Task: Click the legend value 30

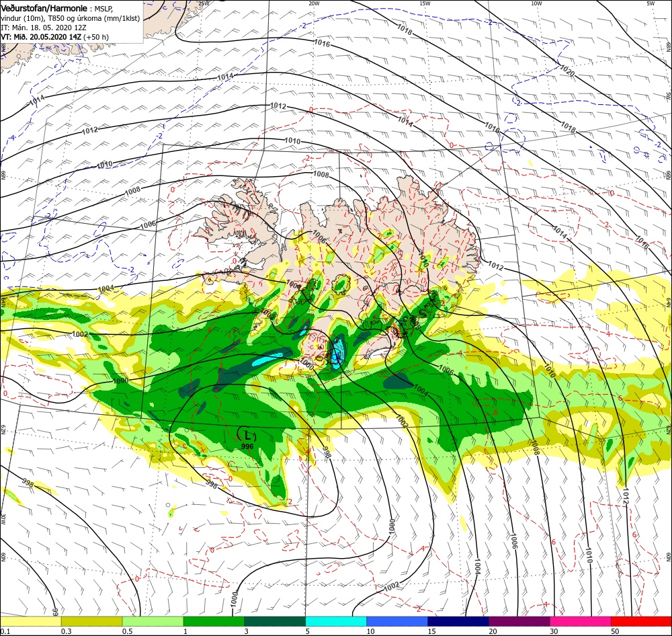Action: click(554, 631)
